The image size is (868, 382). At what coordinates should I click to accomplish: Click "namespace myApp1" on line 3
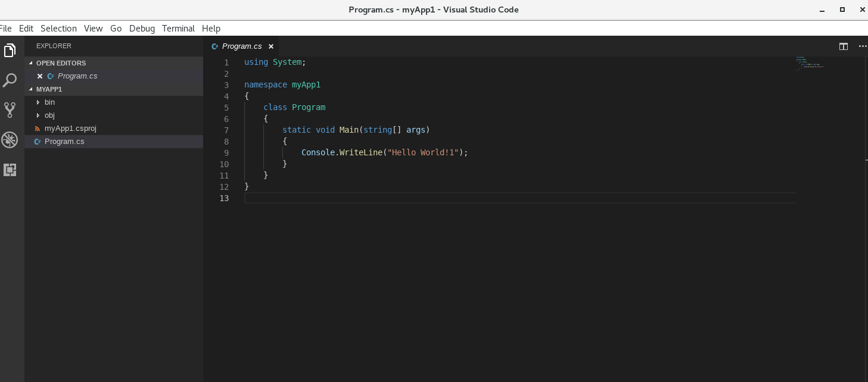coord(282,84)
